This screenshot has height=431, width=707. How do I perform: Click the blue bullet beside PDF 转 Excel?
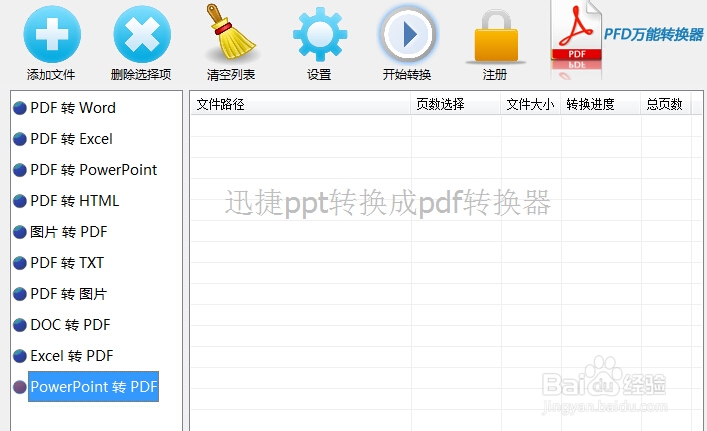[x=20, y=139]
